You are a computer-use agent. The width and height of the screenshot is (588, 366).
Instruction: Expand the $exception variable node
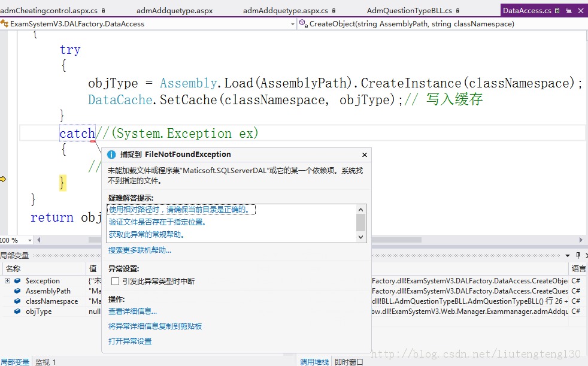click(x=7, y=280)
